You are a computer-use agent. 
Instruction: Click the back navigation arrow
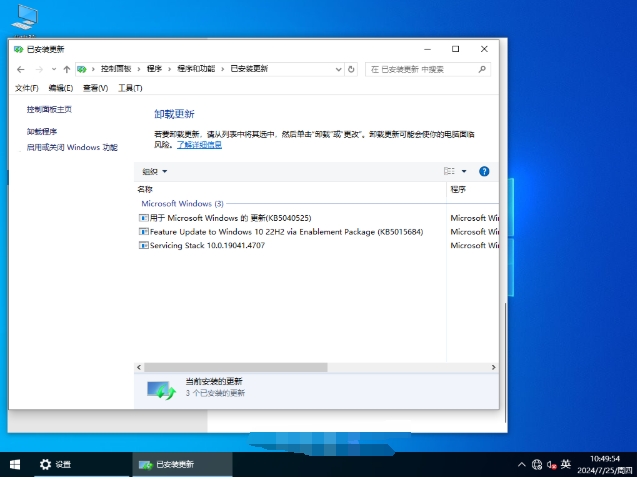coord(22,69)
